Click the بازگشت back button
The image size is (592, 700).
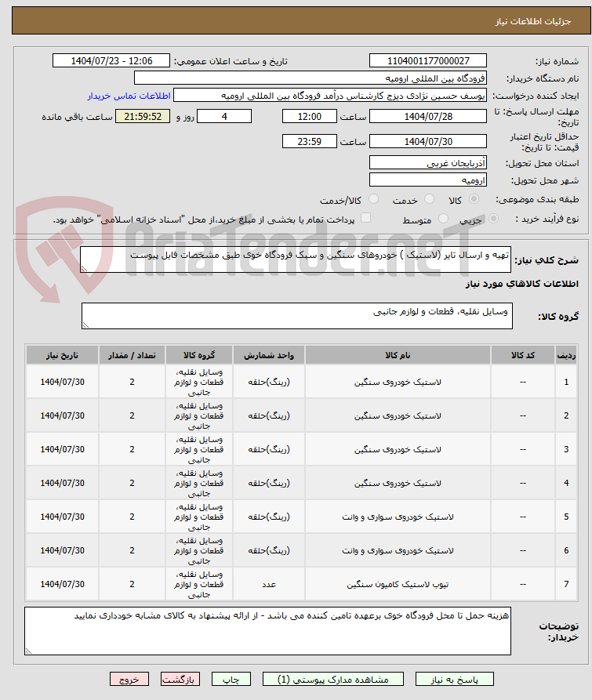coord(180,679)
